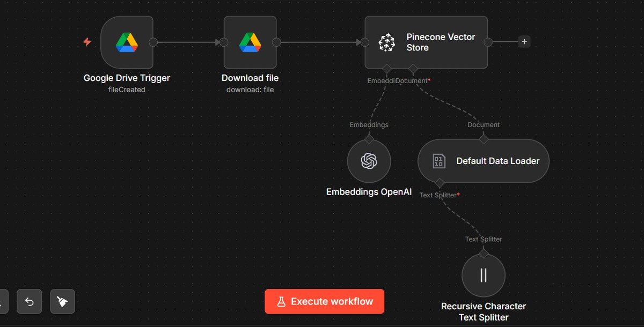The image size is (644, 327).
Task: Click the Execute workflow button
Action: 324,301
